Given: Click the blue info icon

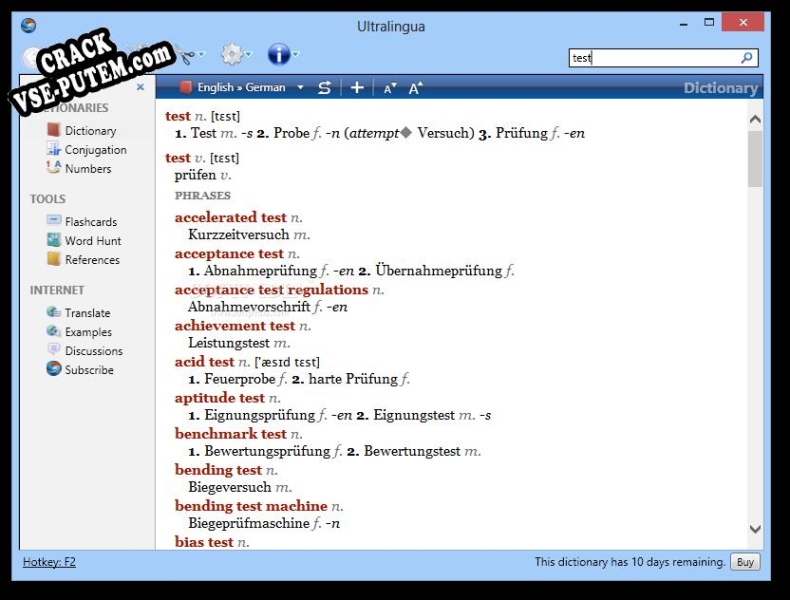Looking at the screenshot, I should (x=279, y=54).
